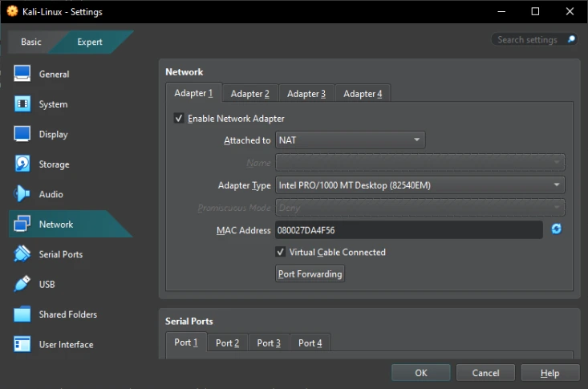
Task: Switch to Basic settings mode
Action: [x=31, y=42]
